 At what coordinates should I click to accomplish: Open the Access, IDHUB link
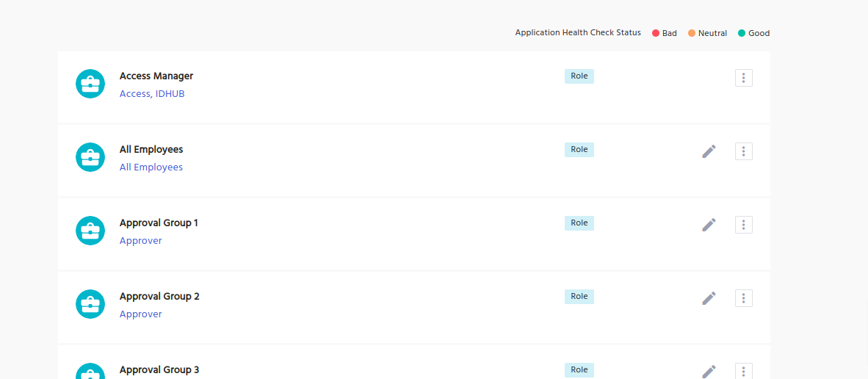[x=152, y=94]
